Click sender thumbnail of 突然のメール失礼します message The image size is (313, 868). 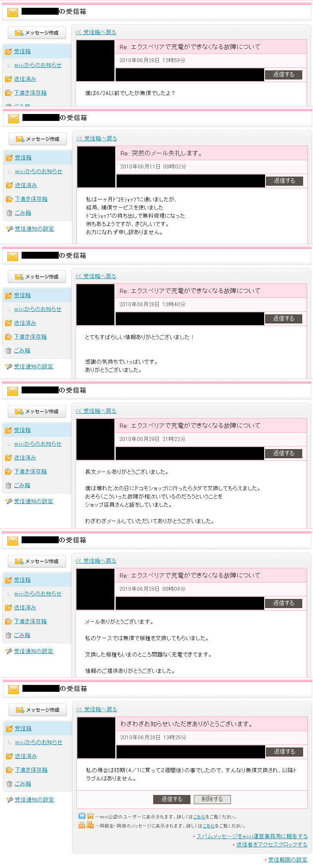click(96, 167)
